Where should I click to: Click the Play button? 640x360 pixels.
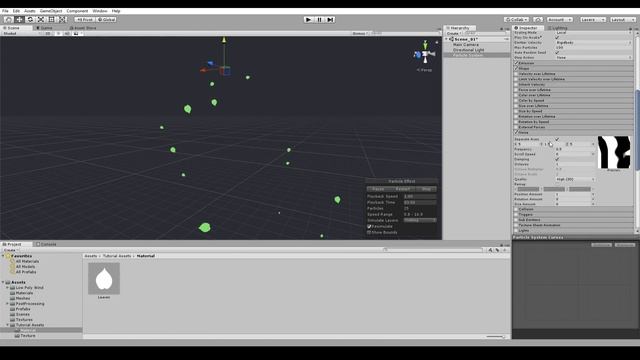point(309,19)
